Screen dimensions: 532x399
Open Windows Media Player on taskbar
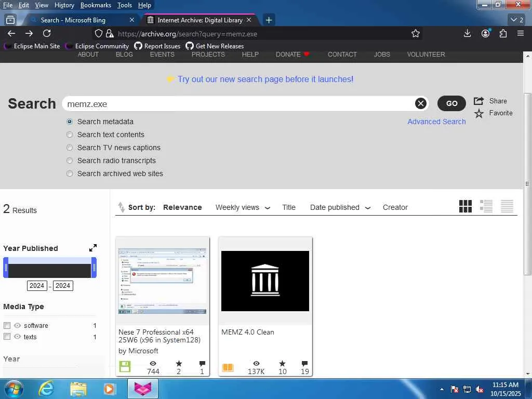point(109,389)
